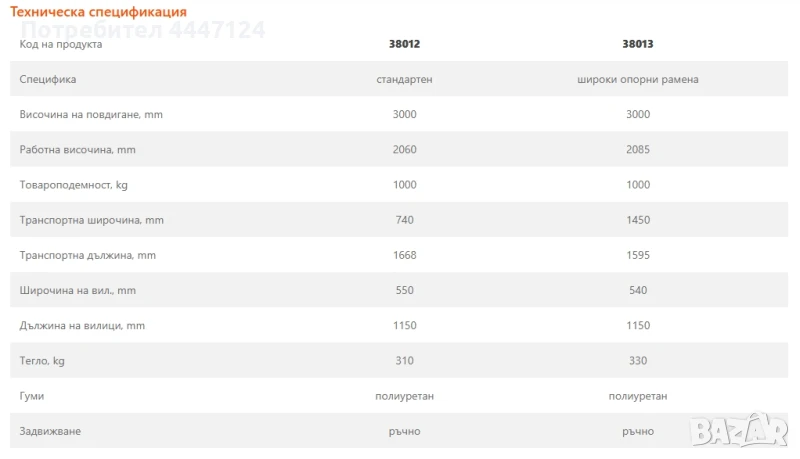Viewport: 800px width, 459px height.
Task: Click the 1668 transport length value
Action: 404,255
